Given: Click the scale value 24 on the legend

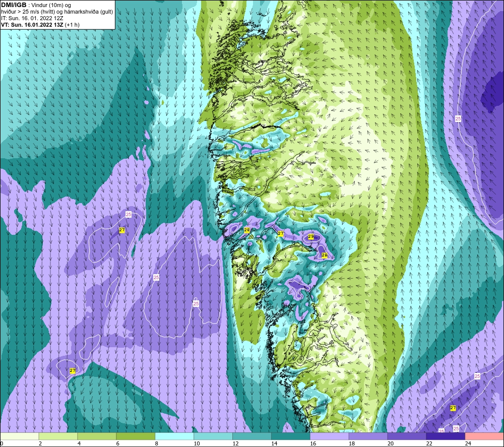Looking at the screenshot, I should (468, 443).
